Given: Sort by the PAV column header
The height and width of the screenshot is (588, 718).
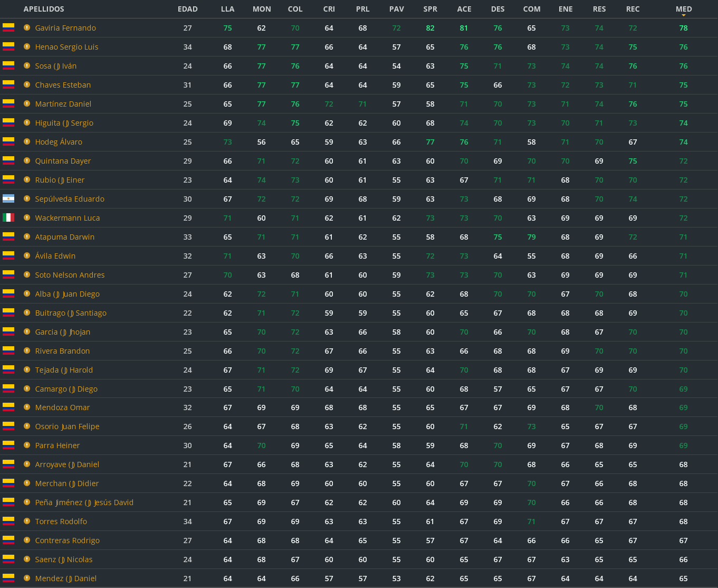Looking at the screenshot, I should 397,9.
